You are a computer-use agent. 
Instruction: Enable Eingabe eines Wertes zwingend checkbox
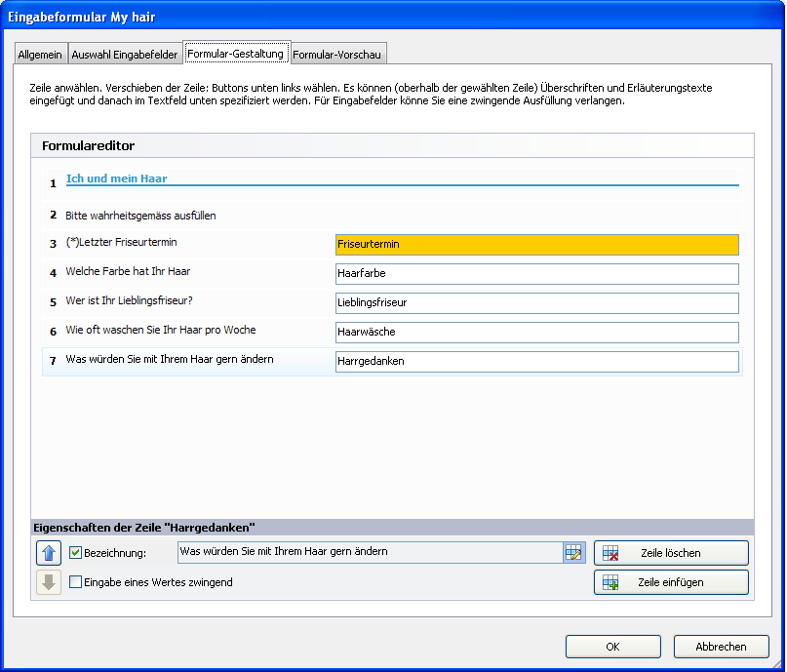click(76, 582)
